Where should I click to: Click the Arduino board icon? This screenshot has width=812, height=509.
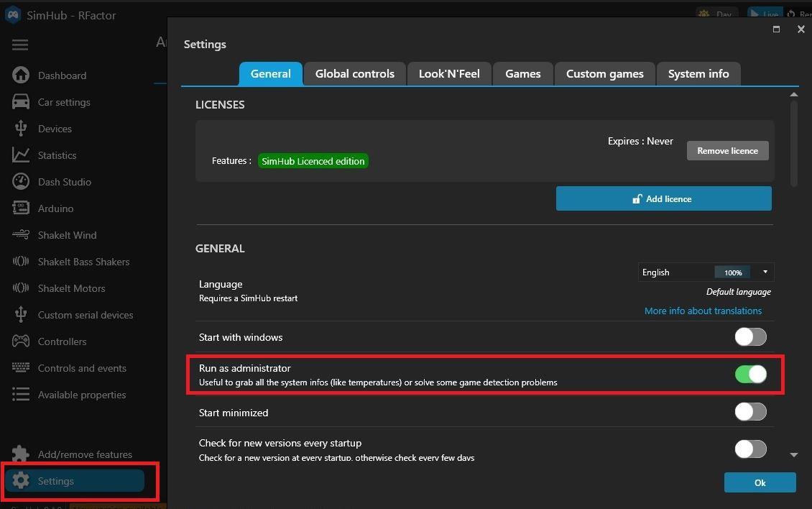tap(21, 208)
